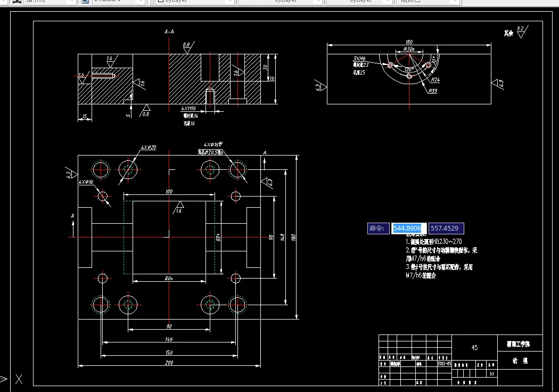559x392 pixels.
Task: Select the vertical 180 dimension in the plan view
Action: click(293, 237)
